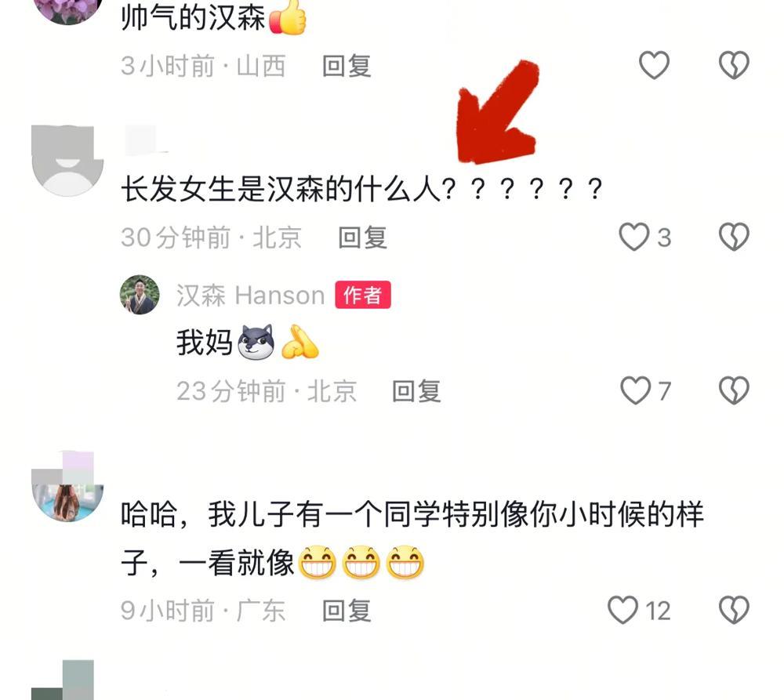Reply to the comment posted 30分钟前 from 北京

coord(362,237)
